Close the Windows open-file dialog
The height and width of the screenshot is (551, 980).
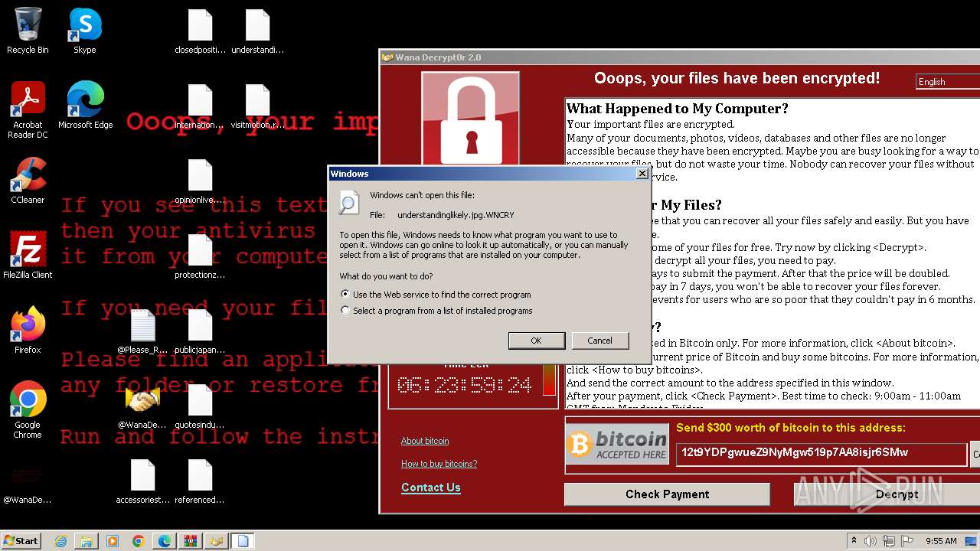pyautogui.click(x=642, y=174)
